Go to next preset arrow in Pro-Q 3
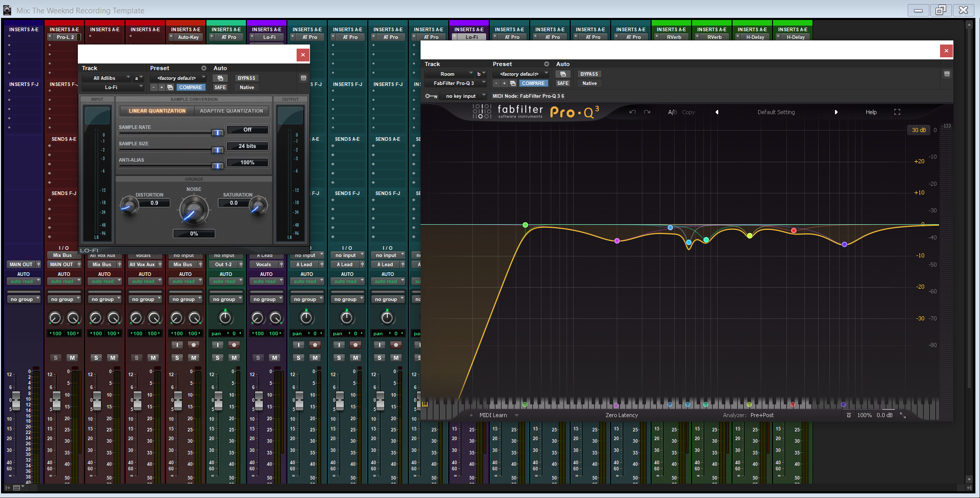This screenshot has height=498, width=980. (836, 112)
